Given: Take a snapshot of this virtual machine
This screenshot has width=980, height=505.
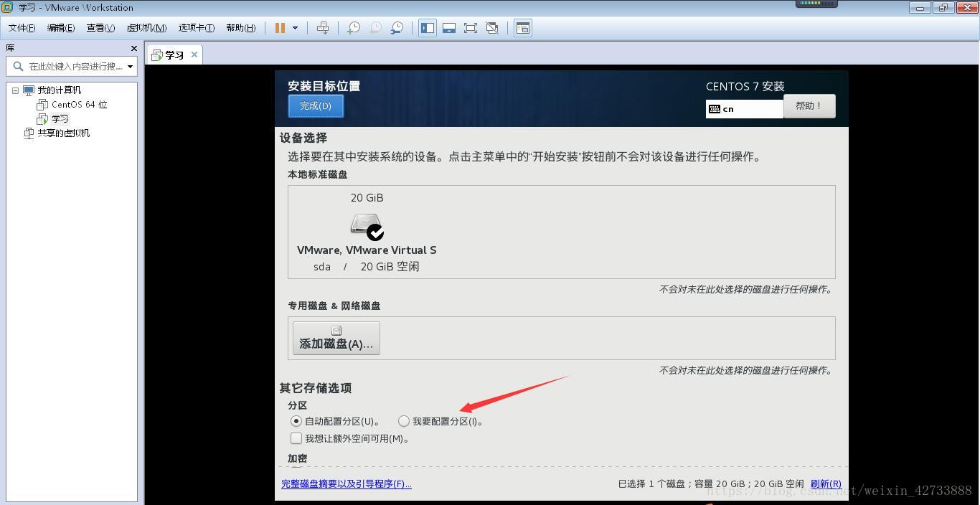Looking at the screenshot, I should (x=354, y=28).
